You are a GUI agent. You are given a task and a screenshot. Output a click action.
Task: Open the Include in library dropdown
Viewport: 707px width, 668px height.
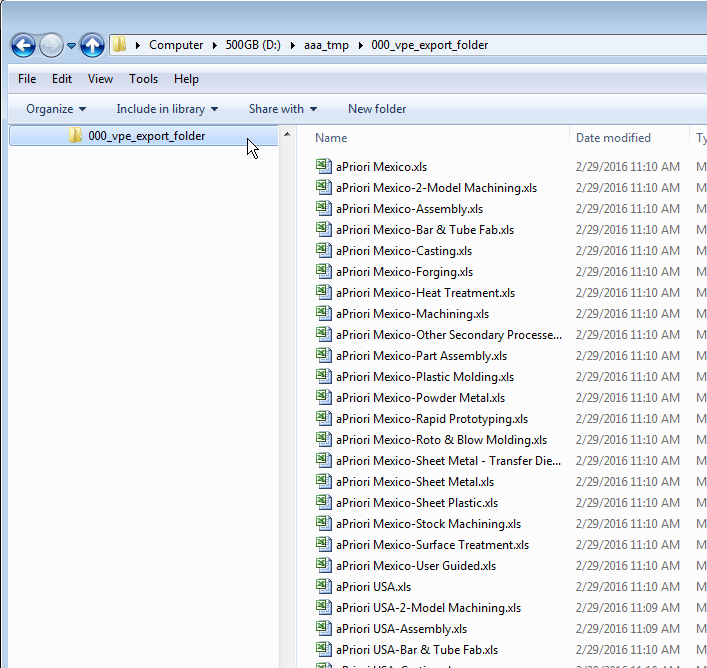tap(167, 109)
